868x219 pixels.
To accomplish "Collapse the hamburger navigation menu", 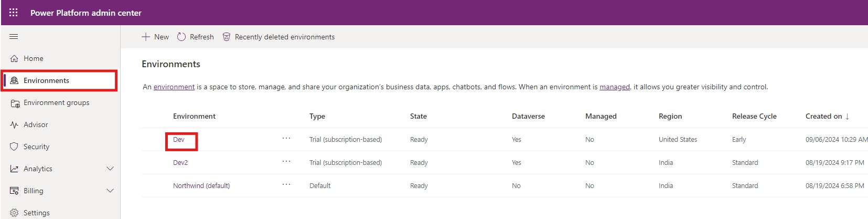I will point(14,37).
